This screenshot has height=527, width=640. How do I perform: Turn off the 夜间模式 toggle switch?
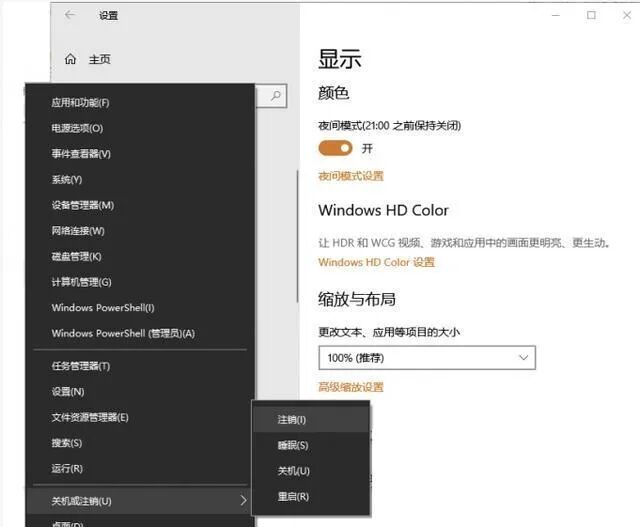(x=336, y=148)
